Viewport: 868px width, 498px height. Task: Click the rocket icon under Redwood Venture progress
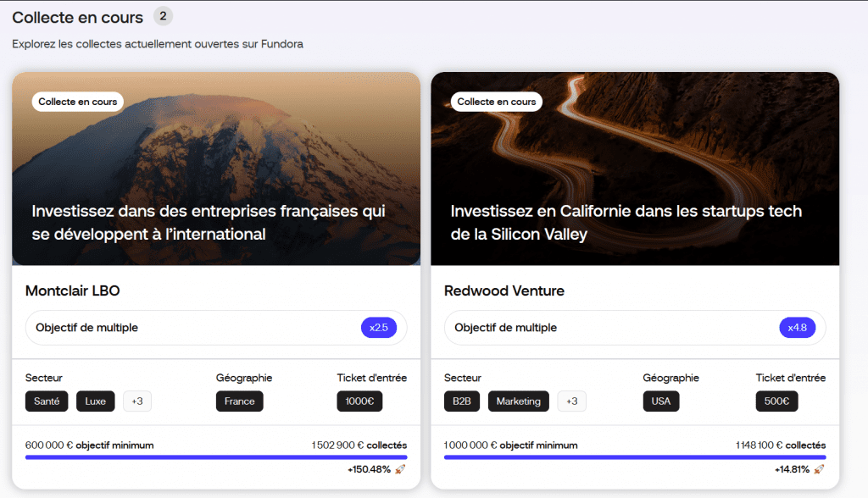tap(820, 469)
